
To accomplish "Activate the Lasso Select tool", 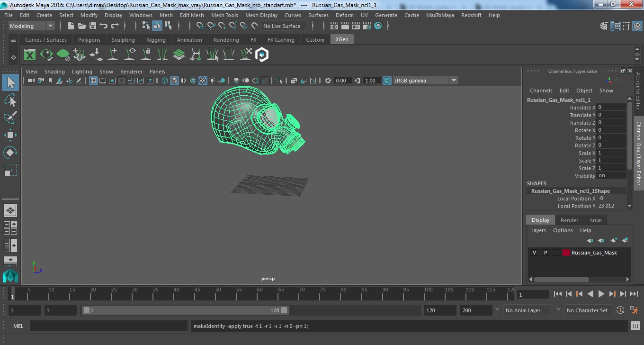I will pyautogui.click(x=10, y=100).
